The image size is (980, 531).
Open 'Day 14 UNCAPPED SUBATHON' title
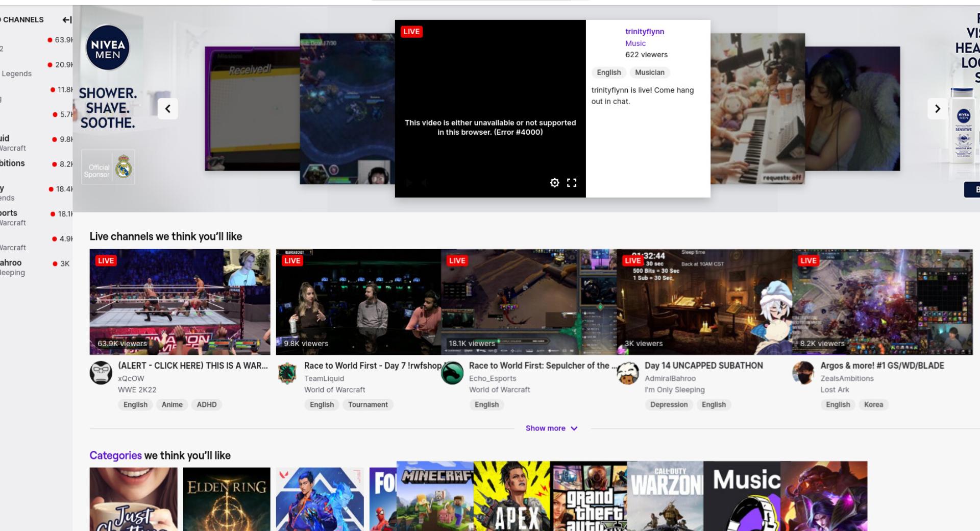click(x=704, y=366)
